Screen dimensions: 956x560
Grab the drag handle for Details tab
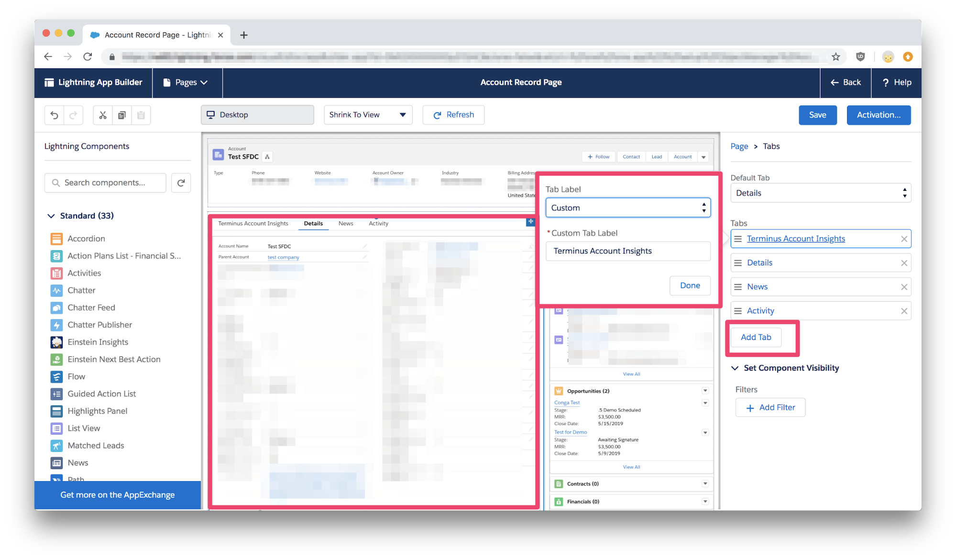pos(738,263)
